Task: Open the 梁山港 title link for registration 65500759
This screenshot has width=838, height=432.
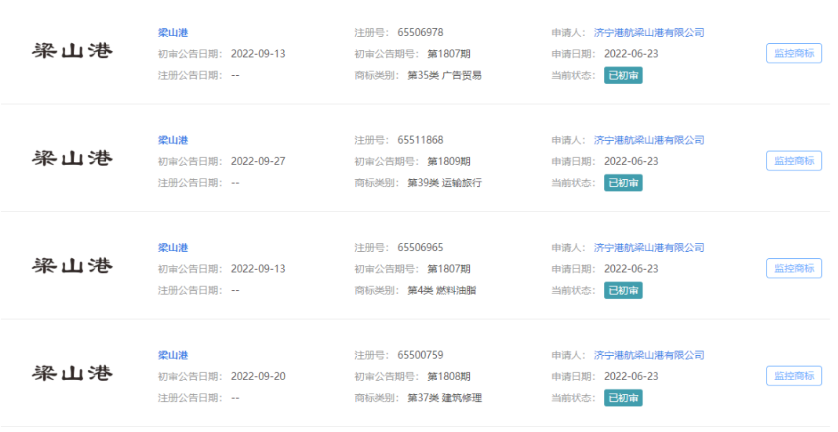Action: 173,356
